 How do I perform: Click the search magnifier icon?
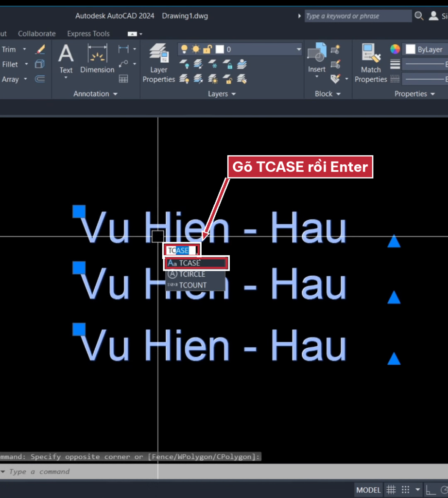click(419, 16)
